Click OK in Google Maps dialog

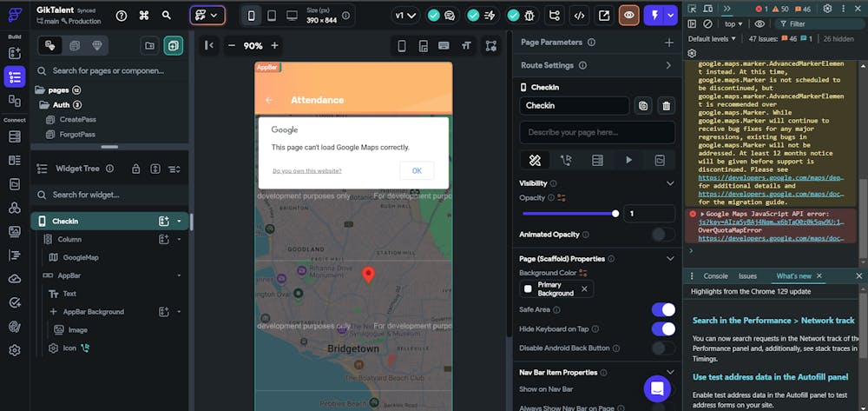[x=417, y=170]
